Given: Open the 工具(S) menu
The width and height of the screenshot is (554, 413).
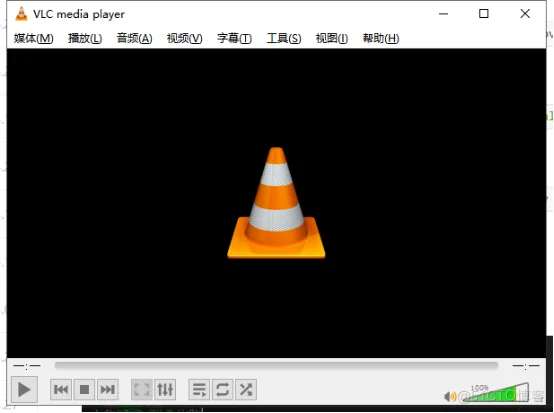Looking at the screenshot, I should pyautogui.click(x=284, y=38).
